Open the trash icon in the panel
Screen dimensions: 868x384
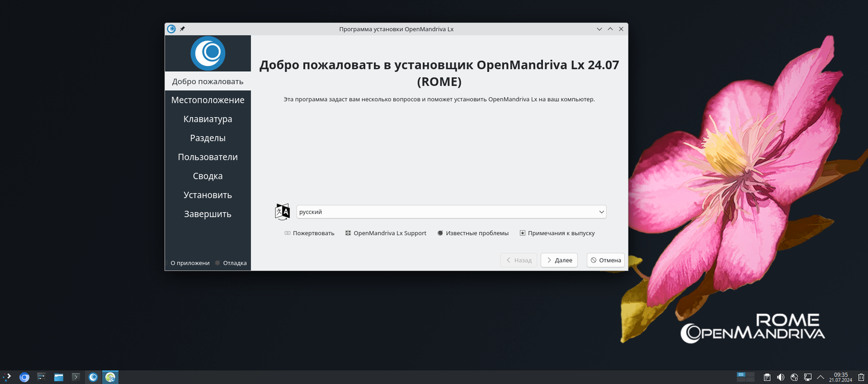(x=860, y=377)
